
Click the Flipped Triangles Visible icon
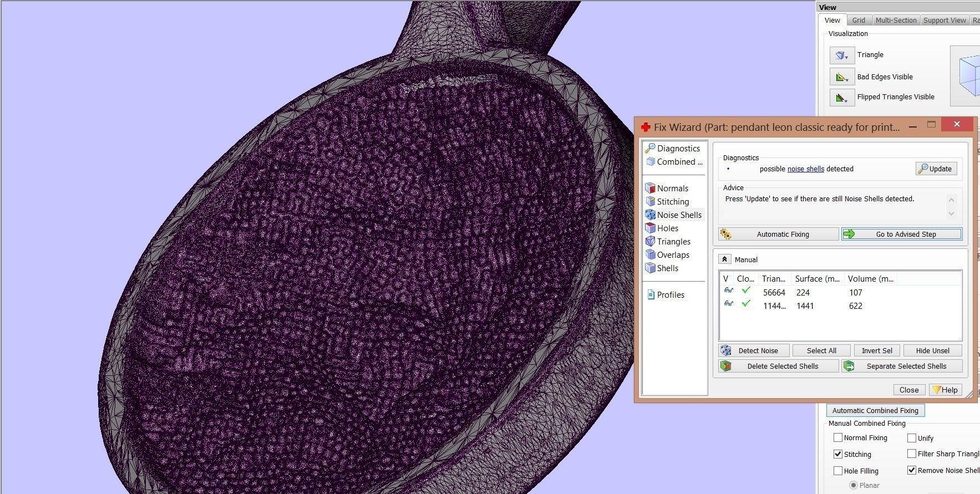tap(842, 97)
